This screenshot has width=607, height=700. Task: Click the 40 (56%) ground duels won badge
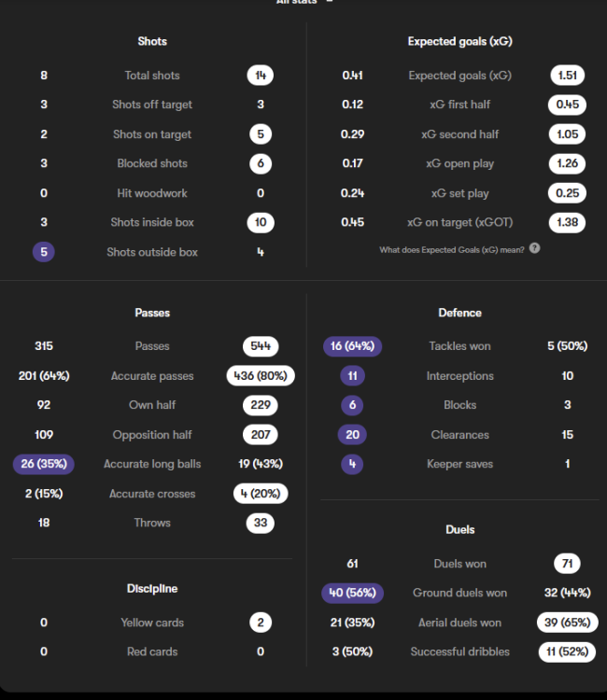tap(352, 593)
